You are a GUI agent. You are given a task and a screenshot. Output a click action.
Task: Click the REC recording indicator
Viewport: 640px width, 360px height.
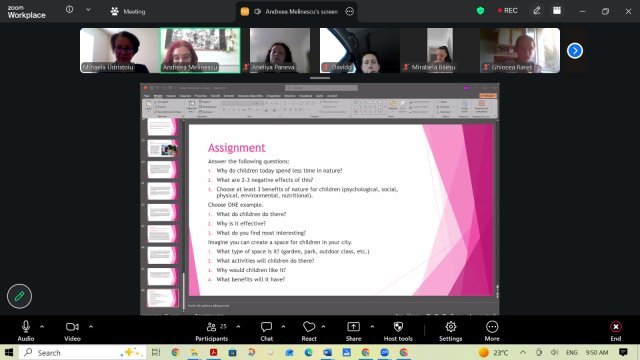[507, 11]
